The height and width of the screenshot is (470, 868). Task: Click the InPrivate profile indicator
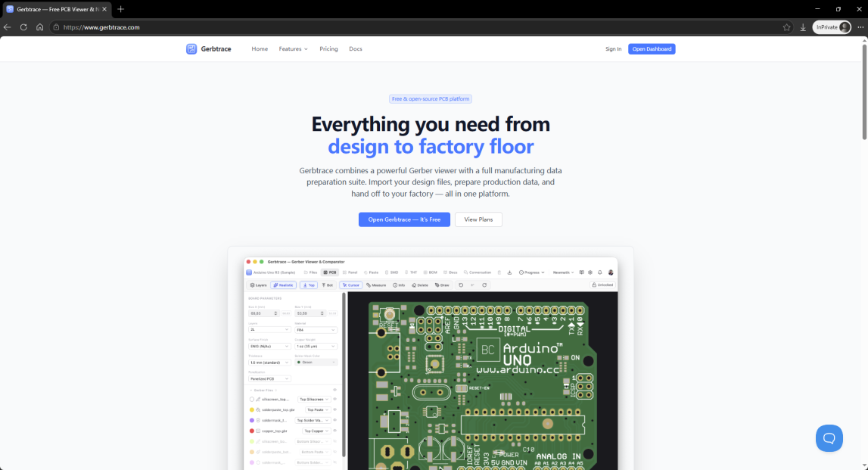point(832,27)
